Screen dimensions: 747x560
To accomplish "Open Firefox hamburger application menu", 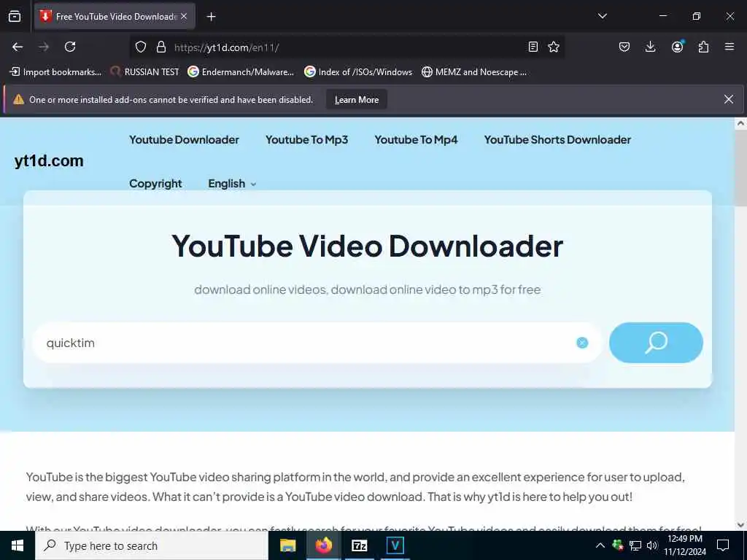I will [x=729, y=47].
